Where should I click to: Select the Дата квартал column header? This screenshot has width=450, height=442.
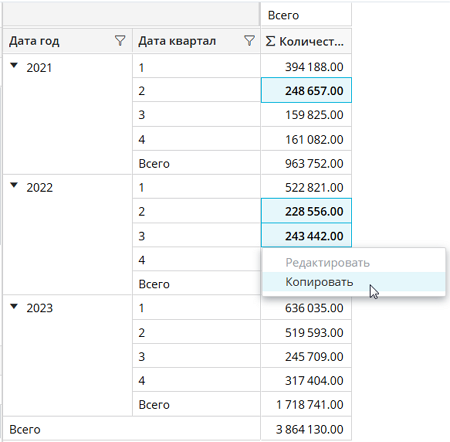pos(196,41)
